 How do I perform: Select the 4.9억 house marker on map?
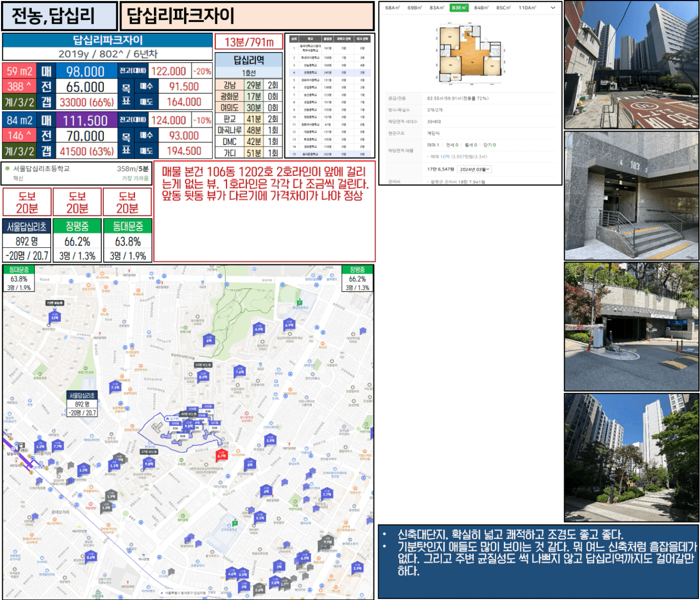tap(259, 328)
